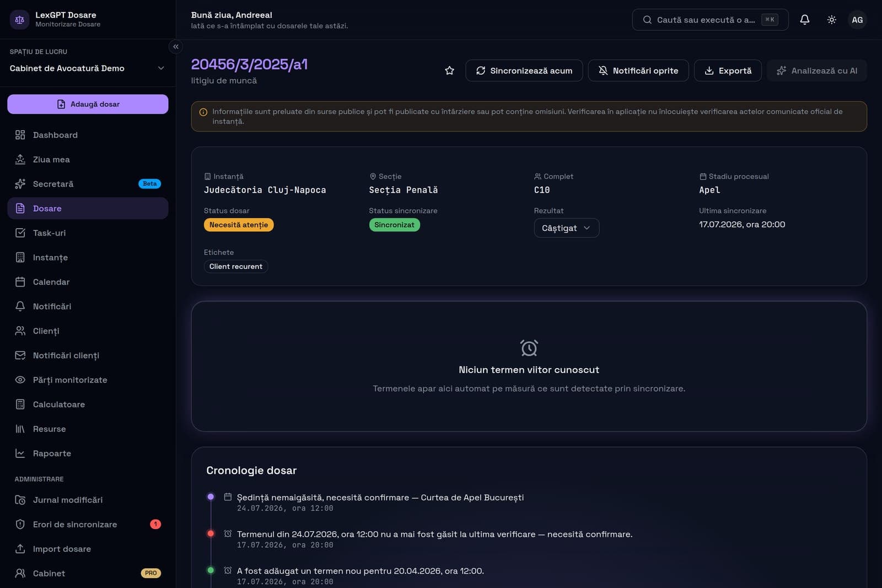Click the Părți monitorizate eye icon
This screenshot has width=882, height=588.
(x=20, y=380)
